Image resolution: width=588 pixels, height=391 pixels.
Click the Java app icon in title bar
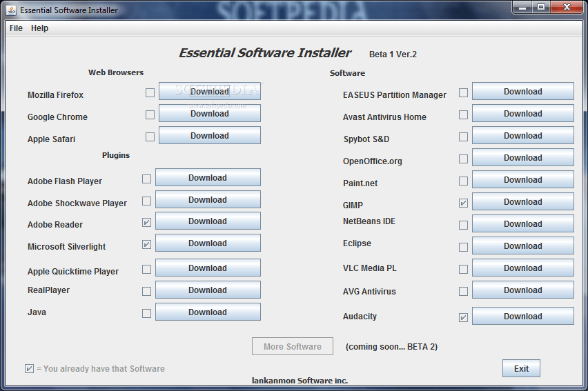click(11, 10)
